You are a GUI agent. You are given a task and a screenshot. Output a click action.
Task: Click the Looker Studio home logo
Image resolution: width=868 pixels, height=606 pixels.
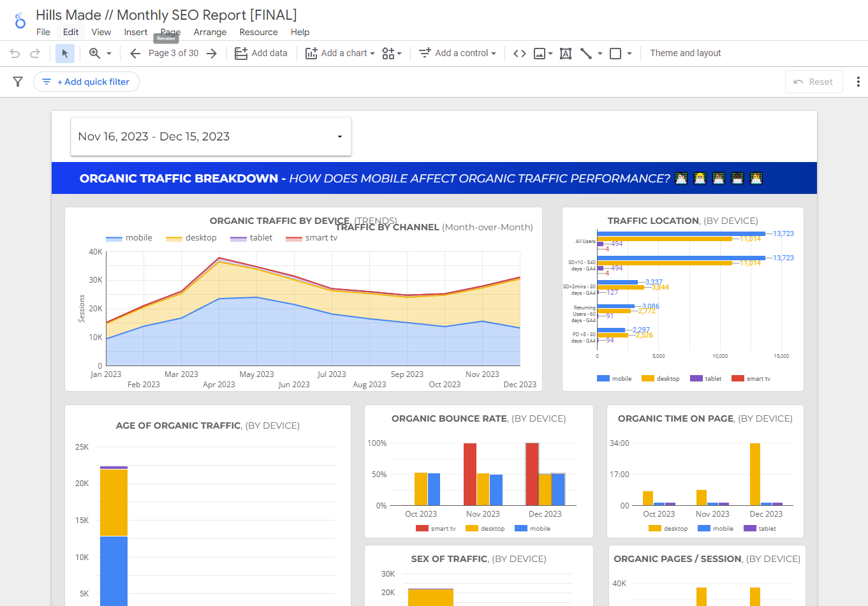click(x=20, y=21)
